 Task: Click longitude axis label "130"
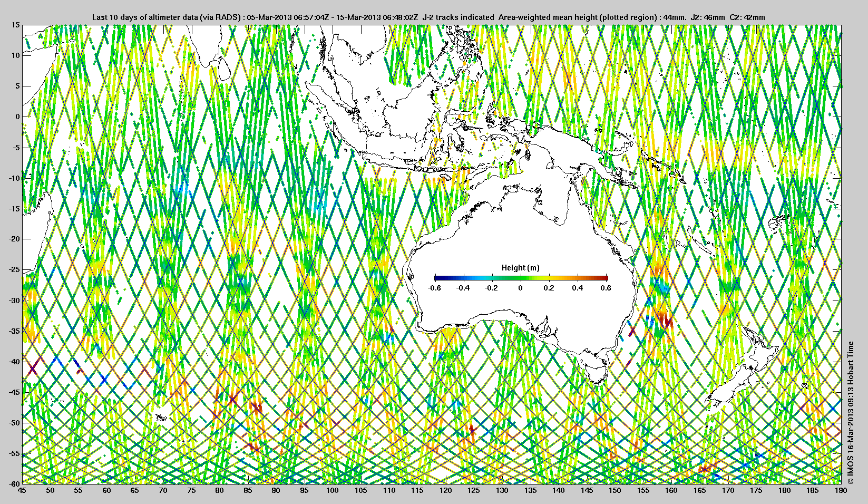click(x=502, y=490)
